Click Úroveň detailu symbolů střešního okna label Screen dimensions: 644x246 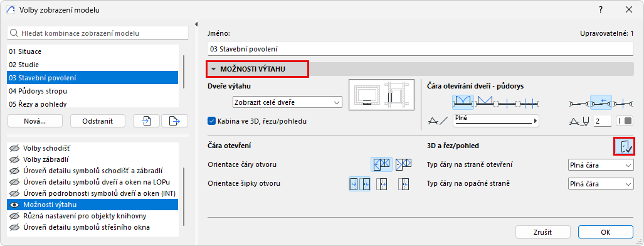(x=87, y=227)
